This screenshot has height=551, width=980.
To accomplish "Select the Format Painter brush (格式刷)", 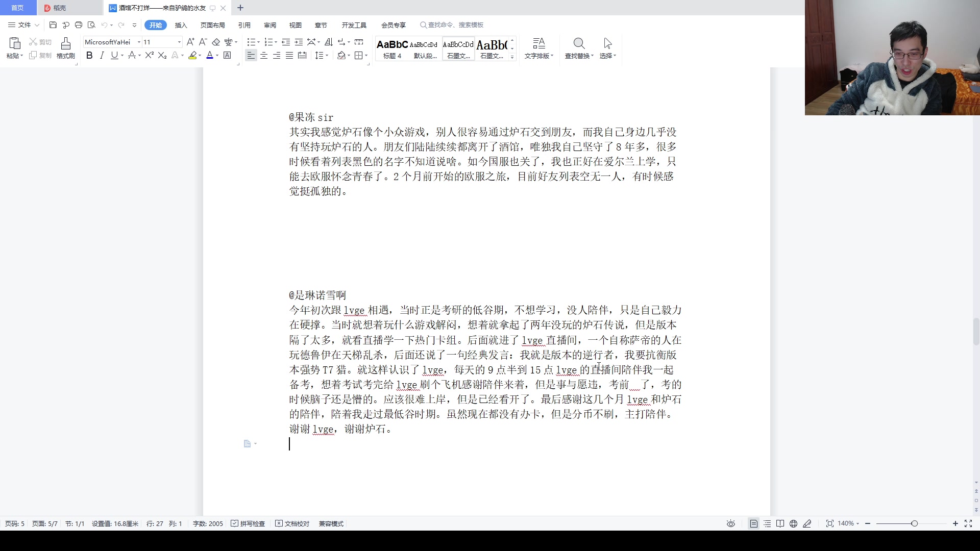I will point(66,48).
